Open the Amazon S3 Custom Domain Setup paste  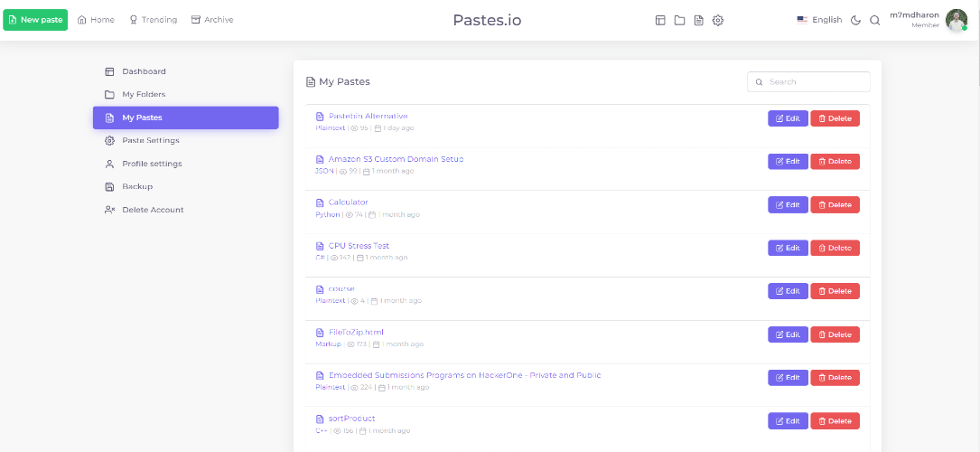coord(397,159)
